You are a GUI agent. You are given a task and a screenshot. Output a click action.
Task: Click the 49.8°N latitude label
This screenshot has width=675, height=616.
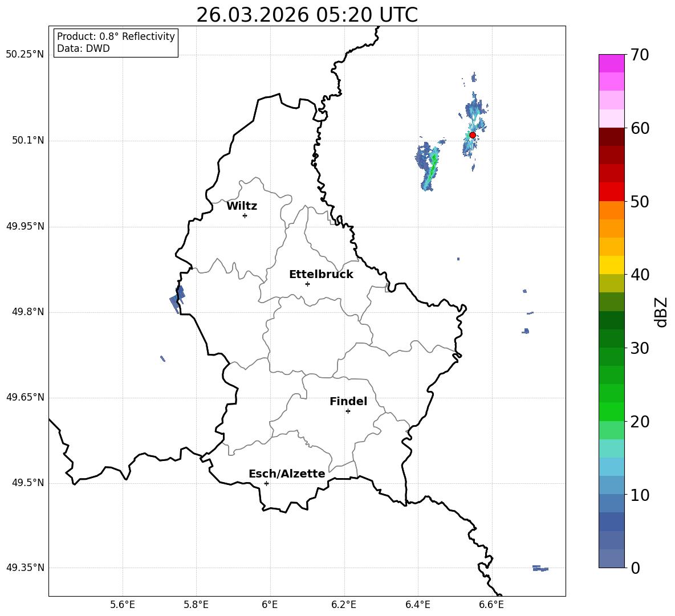point(28,312)
